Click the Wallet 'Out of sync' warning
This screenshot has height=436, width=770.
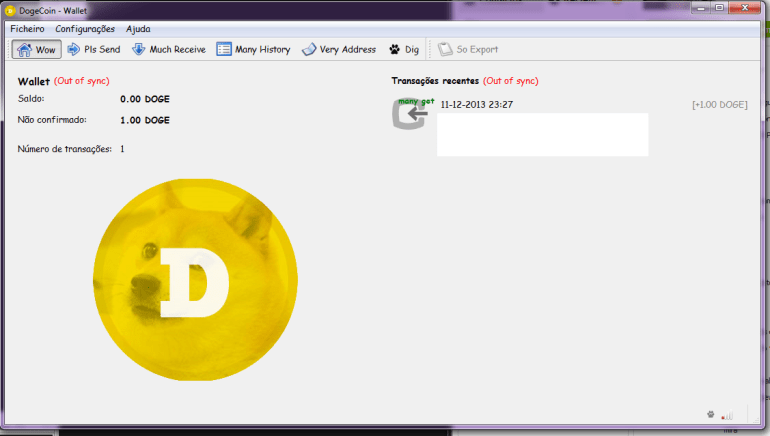coord(82,81)
